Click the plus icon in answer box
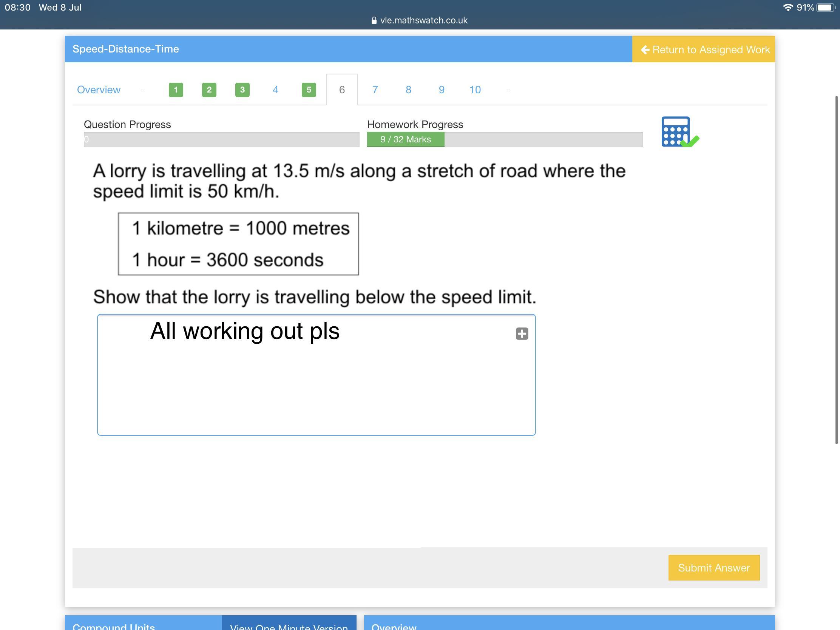This screenshot has width=840, height=630. pos(522,334)
